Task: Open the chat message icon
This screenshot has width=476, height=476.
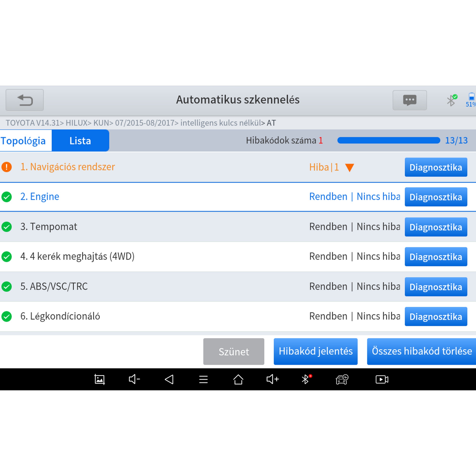Action: [410, 100]
